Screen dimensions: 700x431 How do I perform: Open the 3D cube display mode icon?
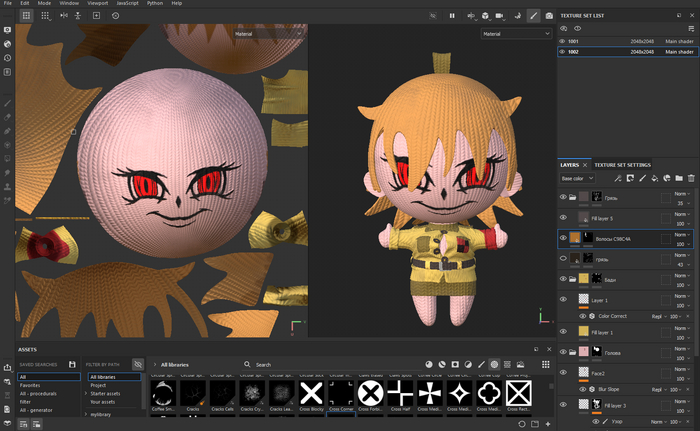(485, 16)
